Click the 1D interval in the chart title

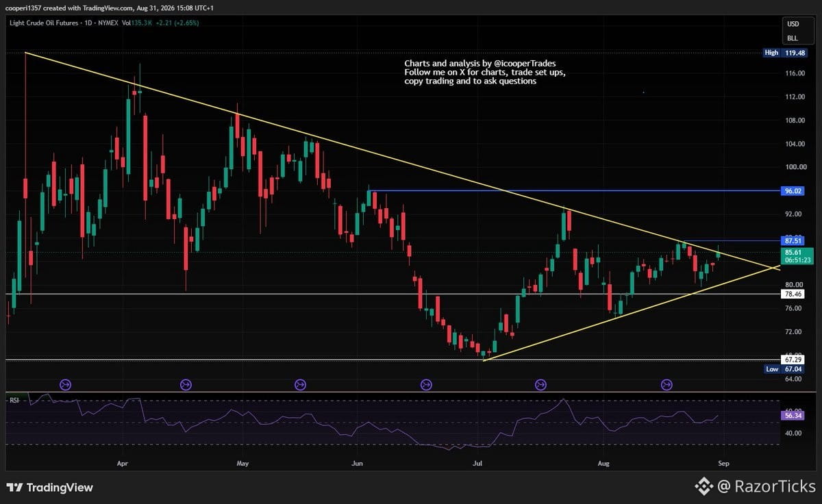[x=90, y=23]
